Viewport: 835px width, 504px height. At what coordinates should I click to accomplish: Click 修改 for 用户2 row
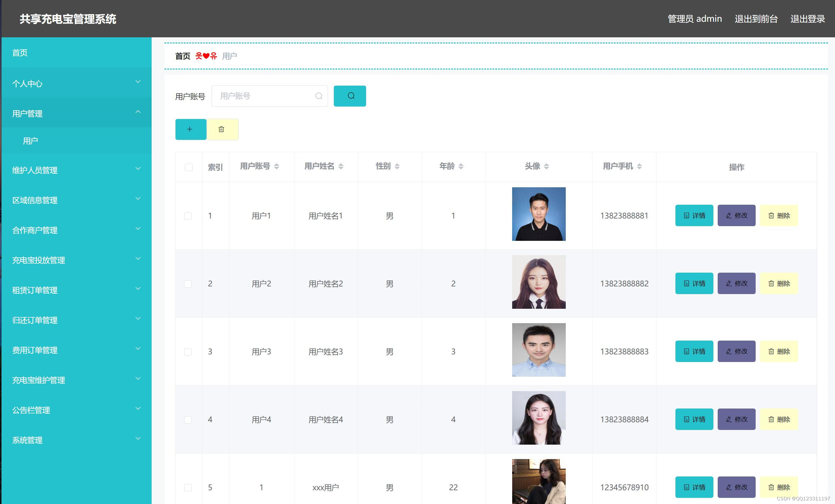point(736,283)
